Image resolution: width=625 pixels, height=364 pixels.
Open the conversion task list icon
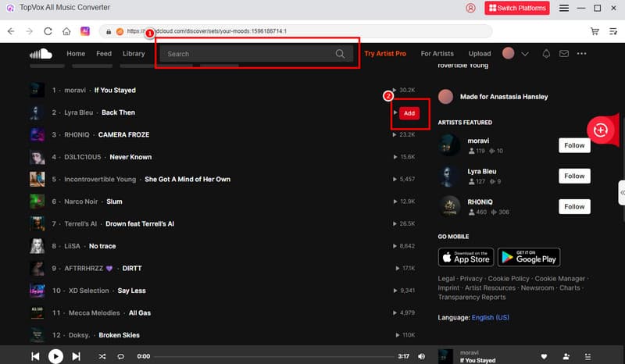[613, 31]
